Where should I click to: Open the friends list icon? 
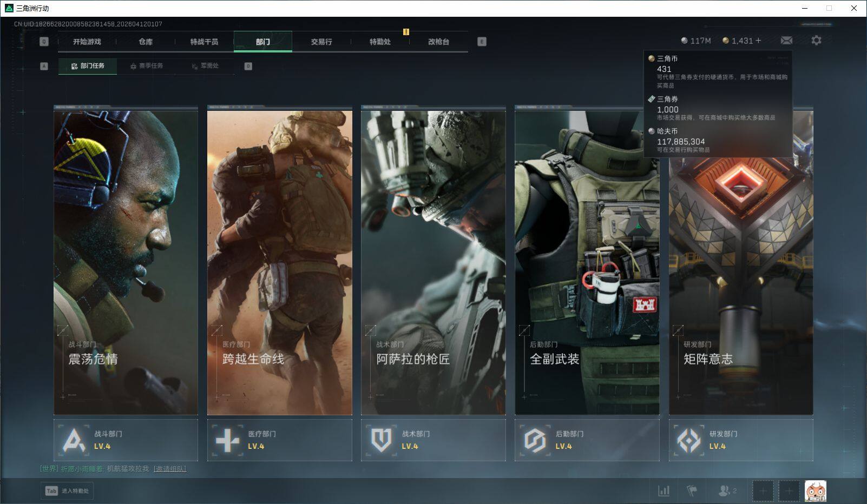tap(724, 490)
